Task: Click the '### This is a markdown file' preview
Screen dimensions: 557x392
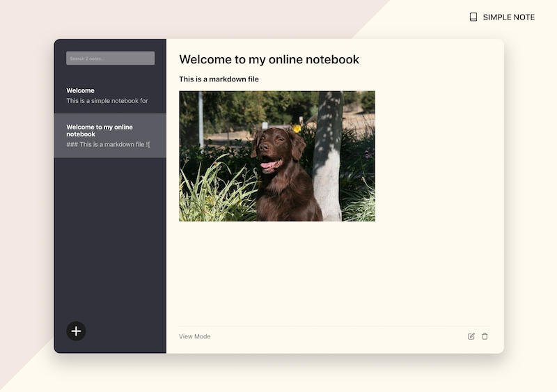Action: click(108, 144)
